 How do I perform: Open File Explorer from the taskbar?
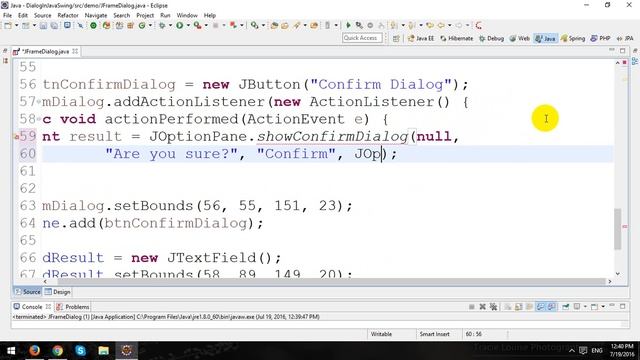103,350
